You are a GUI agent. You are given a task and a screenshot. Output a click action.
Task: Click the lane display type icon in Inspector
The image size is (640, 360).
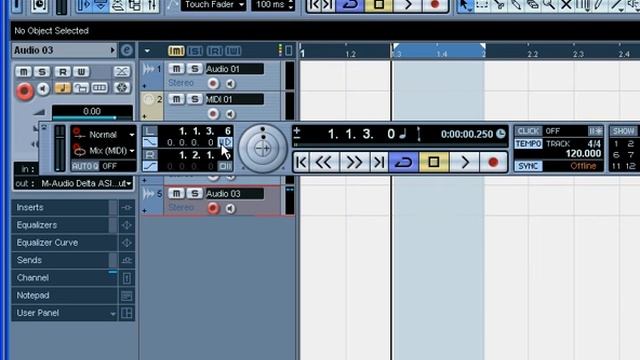[99, 88]
